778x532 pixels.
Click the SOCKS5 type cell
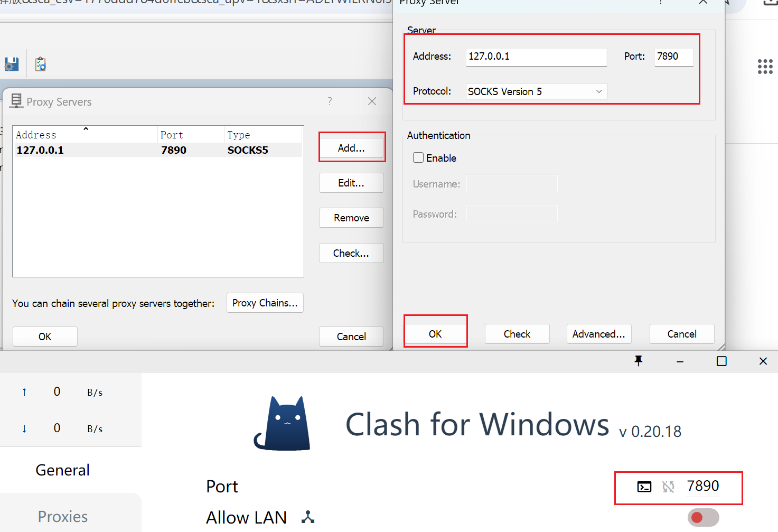point(248,150)
